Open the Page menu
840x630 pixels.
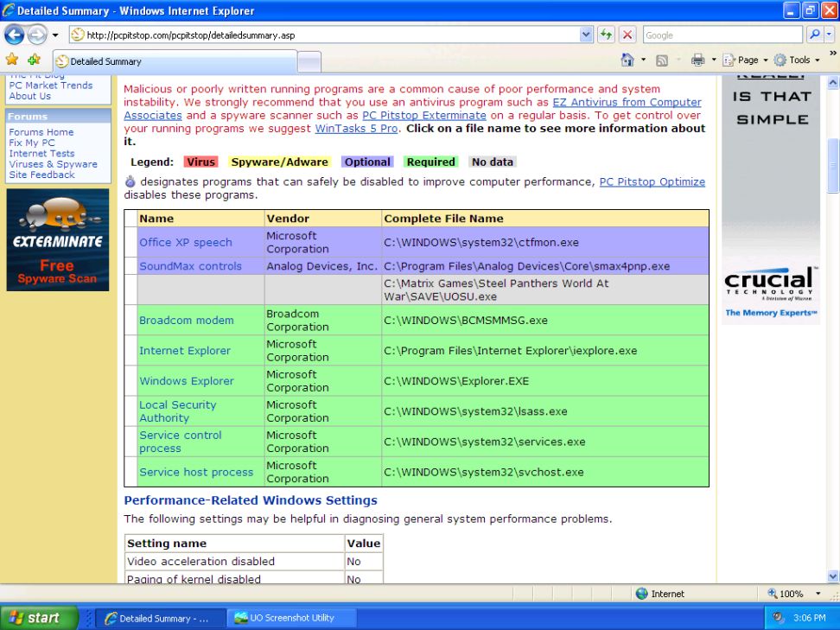pyautogui.click(x=746, y=60)
